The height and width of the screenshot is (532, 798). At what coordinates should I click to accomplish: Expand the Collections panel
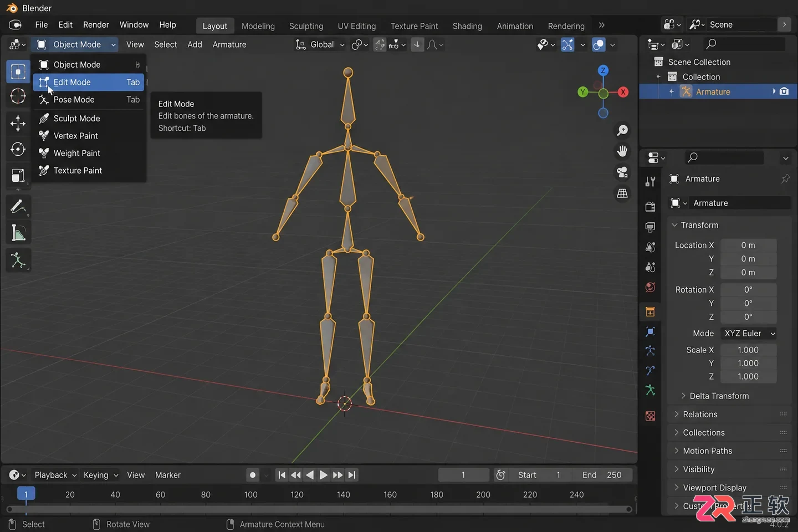click(x=729, y=432)
